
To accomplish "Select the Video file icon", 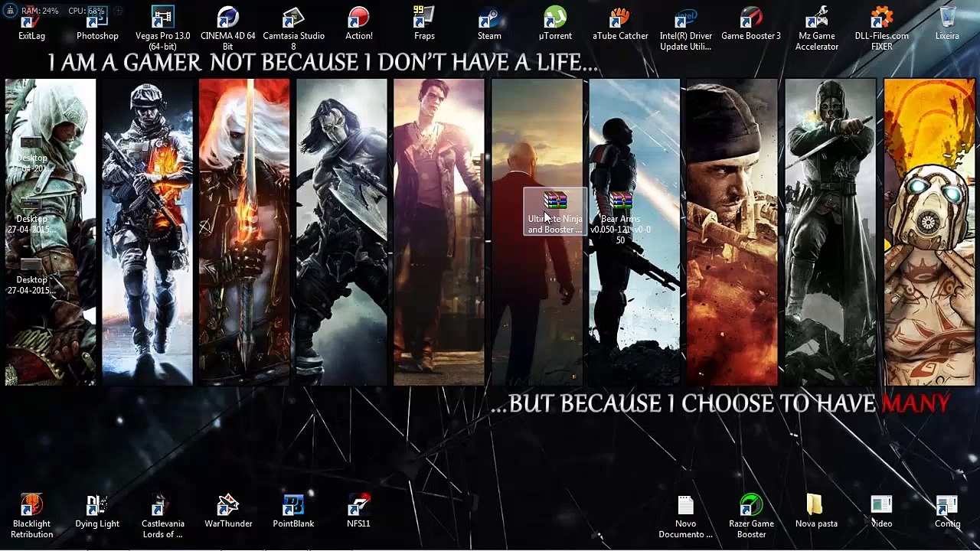I will click(881, 512).
